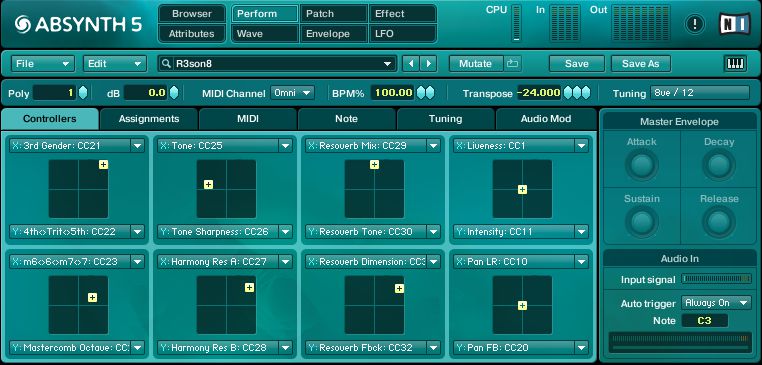This screenshot has height=365, width=762.
Task: Click the Save As button
Action: coord(641,64)
